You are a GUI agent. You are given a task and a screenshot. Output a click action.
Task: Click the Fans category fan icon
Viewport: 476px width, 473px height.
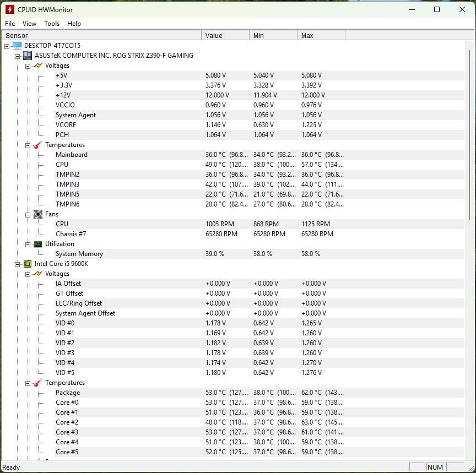[38, 214]
